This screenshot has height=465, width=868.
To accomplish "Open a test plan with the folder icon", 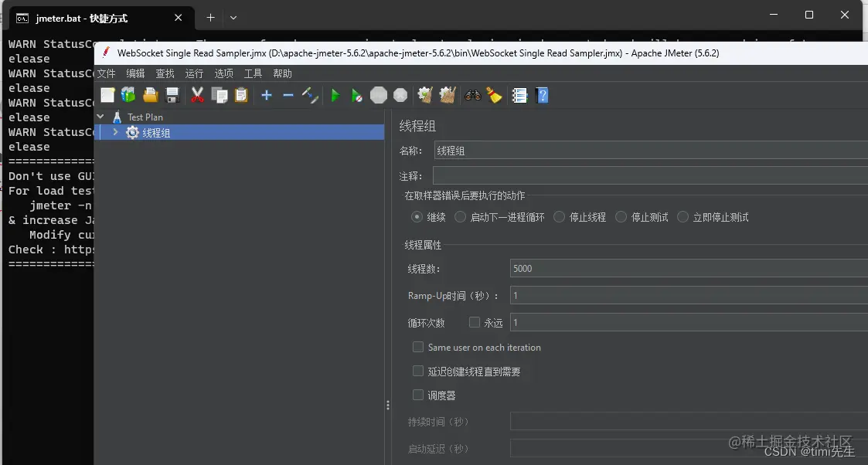I will (151, 94).
